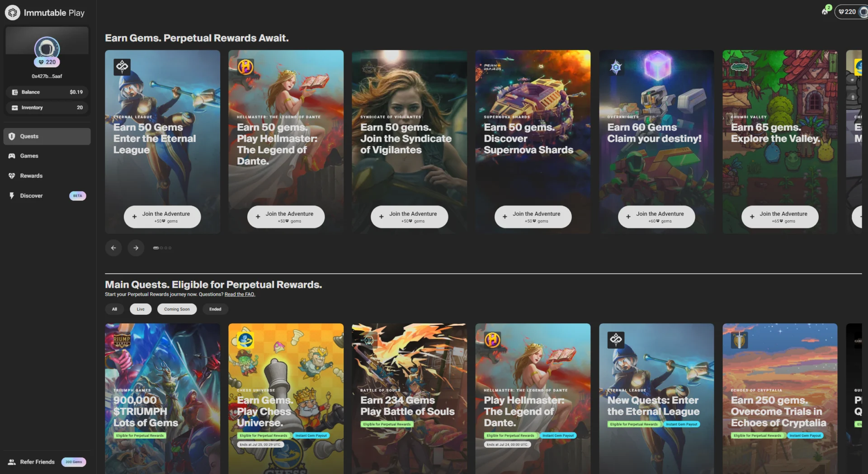Join the Adventure on Syndicate of Vigilantes

coord(409,217)
